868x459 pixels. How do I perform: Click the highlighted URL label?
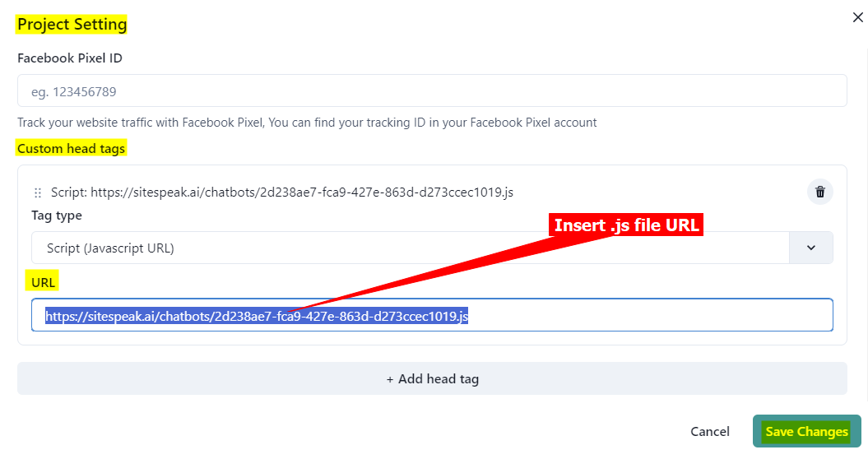pos(43,282)
